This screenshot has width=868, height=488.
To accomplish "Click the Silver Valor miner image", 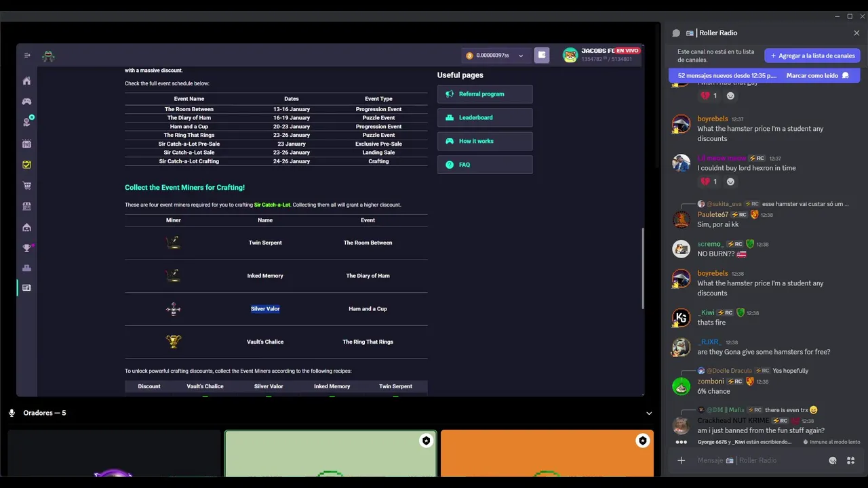I will click(x=174, y=308).
